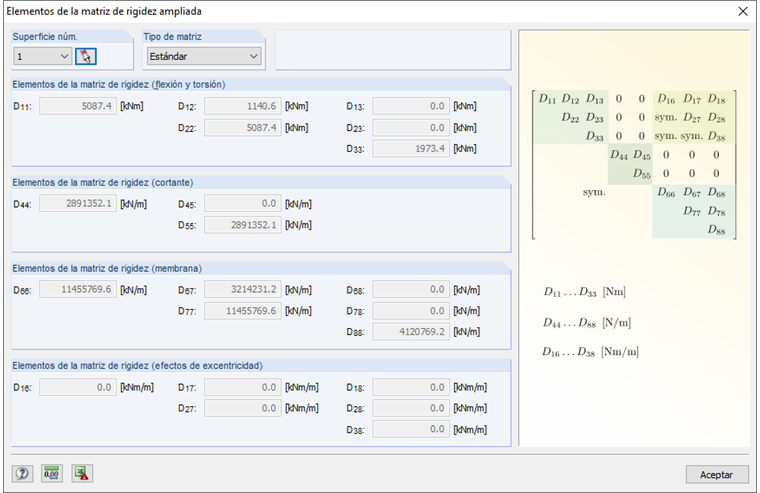This screenshot has height=493, width=760.
Task: Click the 'D44:' label
Action: tap(22, 204)
